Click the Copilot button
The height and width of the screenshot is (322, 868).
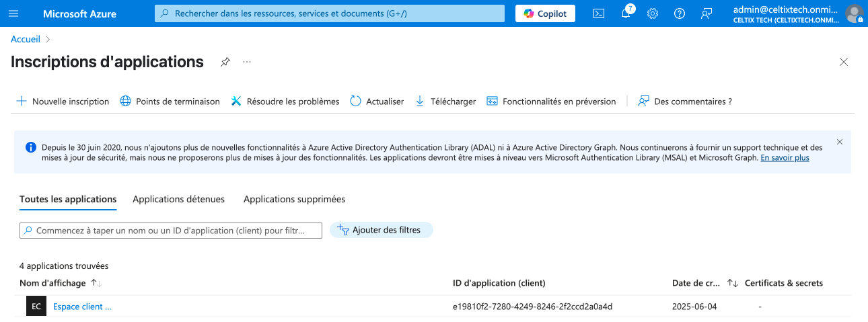545,13
